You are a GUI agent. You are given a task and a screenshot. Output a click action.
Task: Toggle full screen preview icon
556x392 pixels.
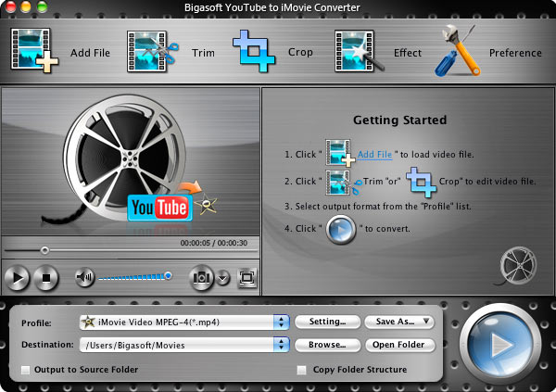click(x=246, y=277)
